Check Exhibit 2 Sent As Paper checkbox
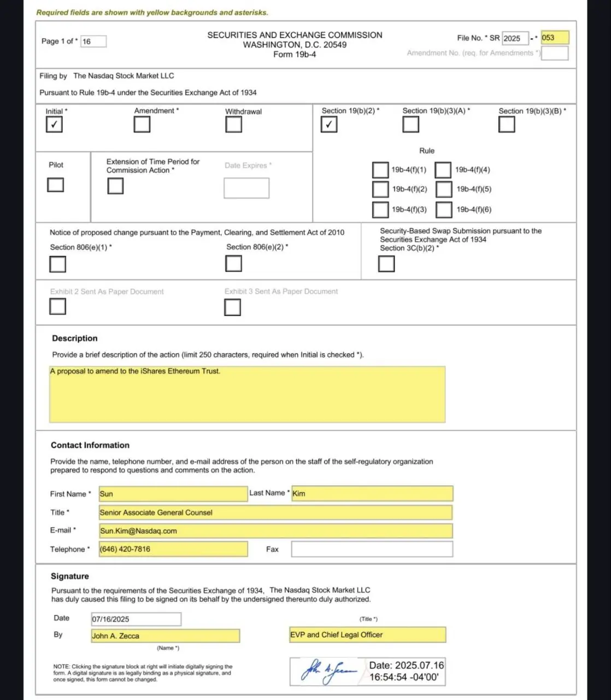Image resolution: width=611 pixels, height=700 pixels. (x=58, y=307)
